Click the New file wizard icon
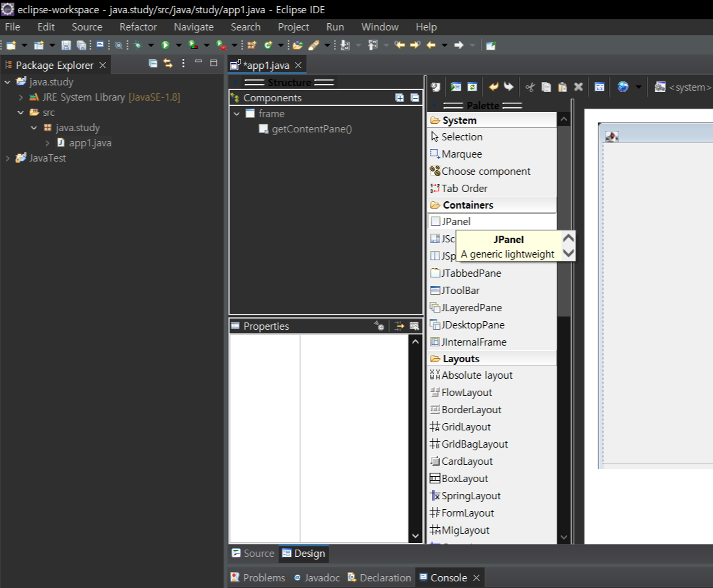The image size is (713, 588). coord(11,45)
